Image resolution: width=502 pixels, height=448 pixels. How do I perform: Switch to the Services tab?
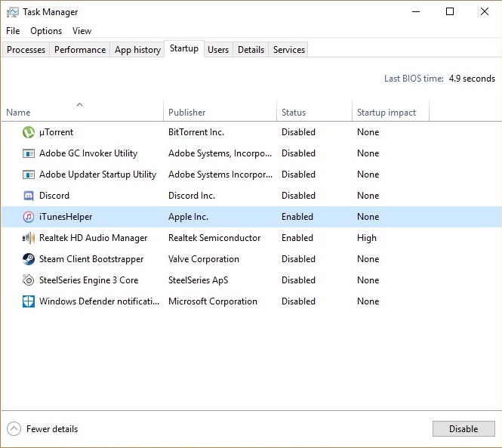point(289,50)
